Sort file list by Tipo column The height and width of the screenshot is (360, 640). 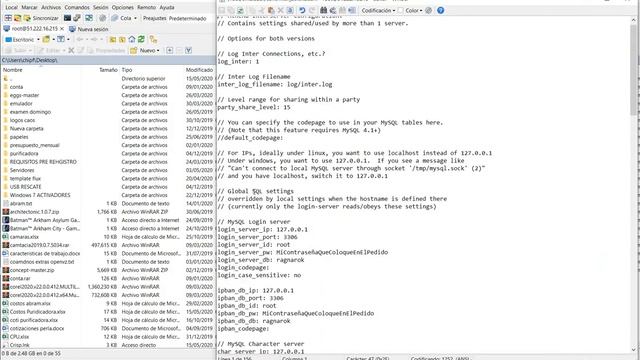click(x=152, y=70)
